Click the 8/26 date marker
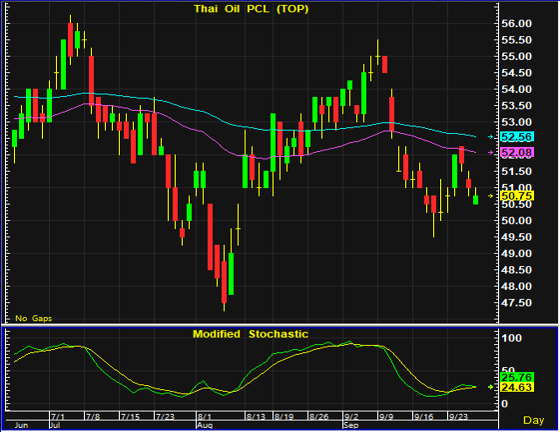Viewport: 560px width, 432px height. (319, 417)
